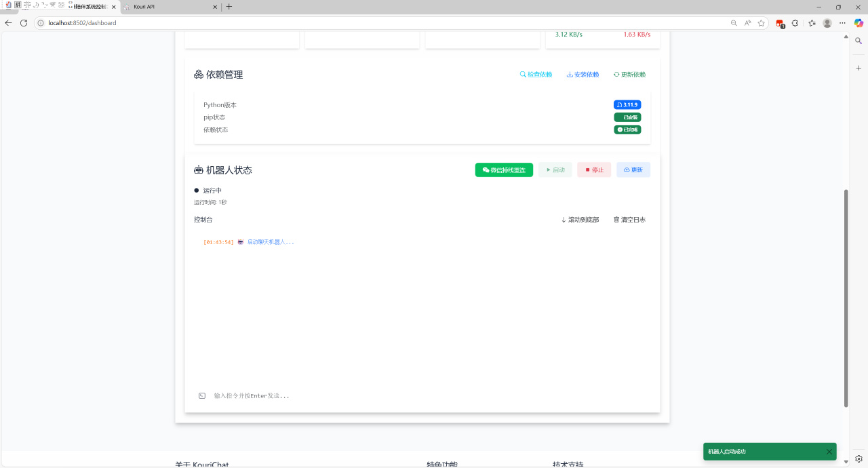
Task: Click the sidebar plus add icon
Action: (859, 68)
